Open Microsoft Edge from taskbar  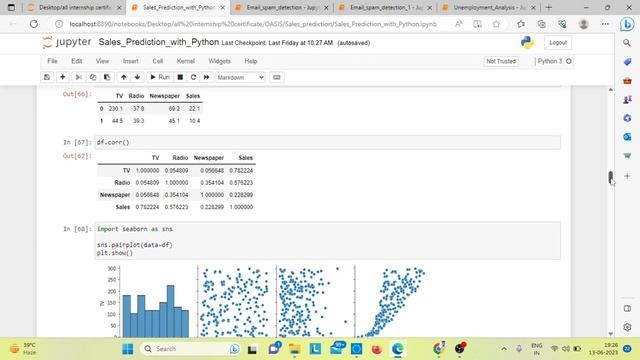tap(398, 349)
